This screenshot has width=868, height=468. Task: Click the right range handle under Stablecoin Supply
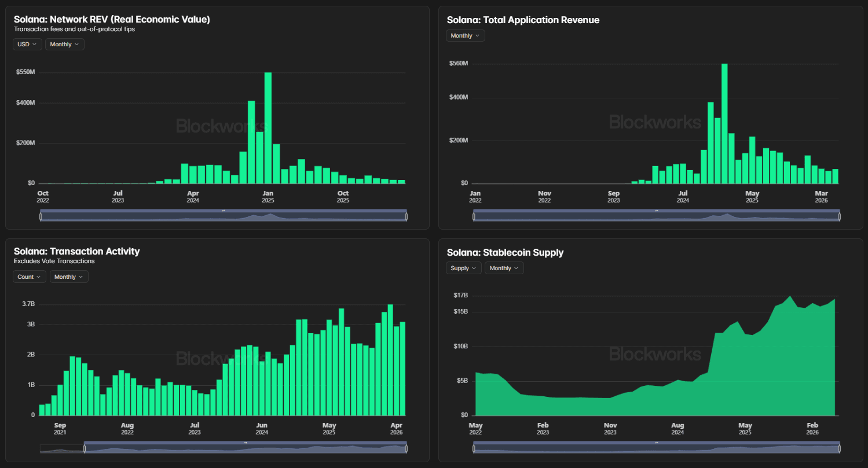(x=840, y=448)
